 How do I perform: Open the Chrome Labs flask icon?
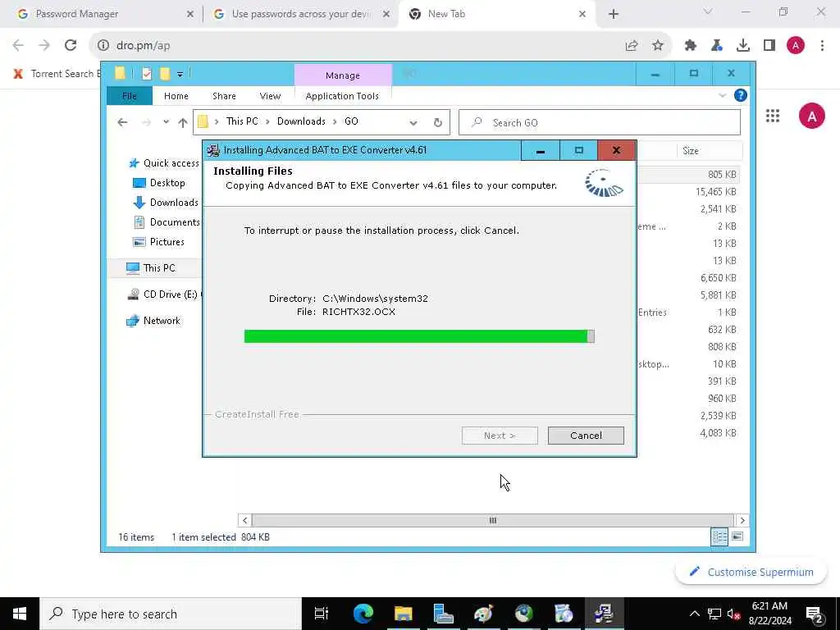(x=717, y=46)
